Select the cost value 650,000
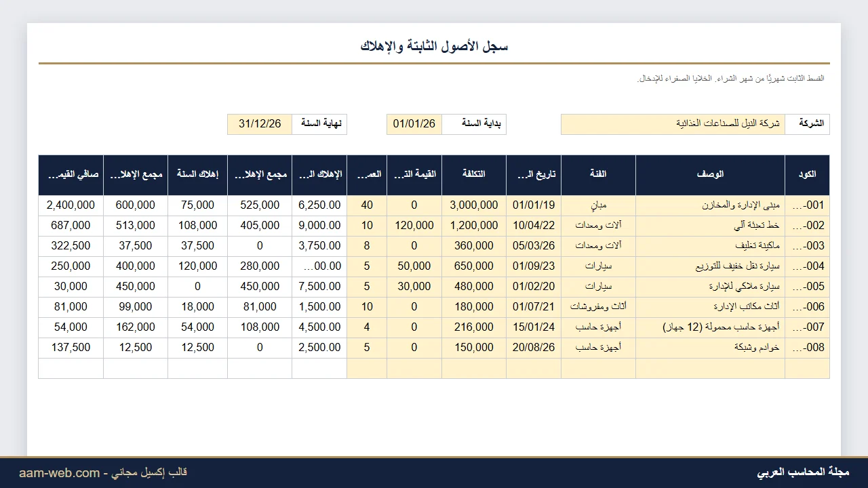 pyautogui.click(x=474, y=266)
